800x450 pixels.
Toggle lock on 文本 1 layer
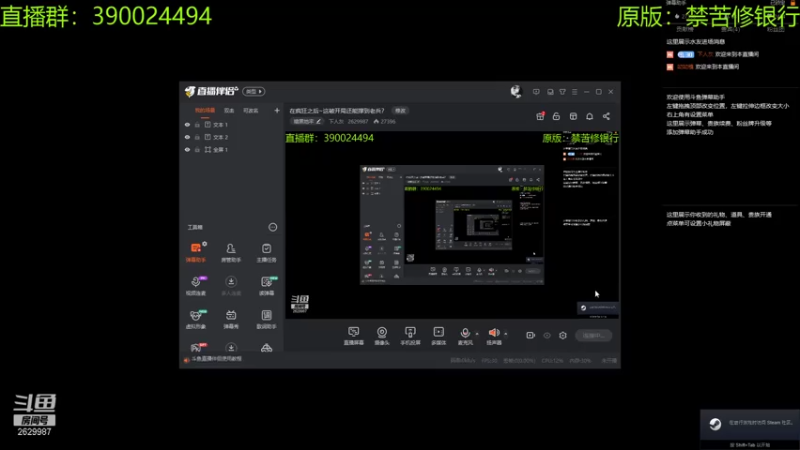click(x=197, y=124)
